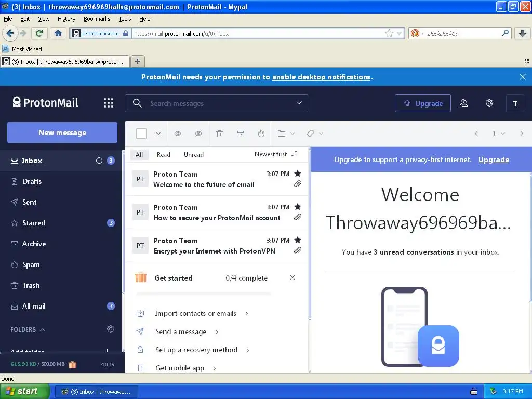The height and width of the screenshot is (399, 532).
Task: Open the Drafts folder
Action: pos(61,181)
